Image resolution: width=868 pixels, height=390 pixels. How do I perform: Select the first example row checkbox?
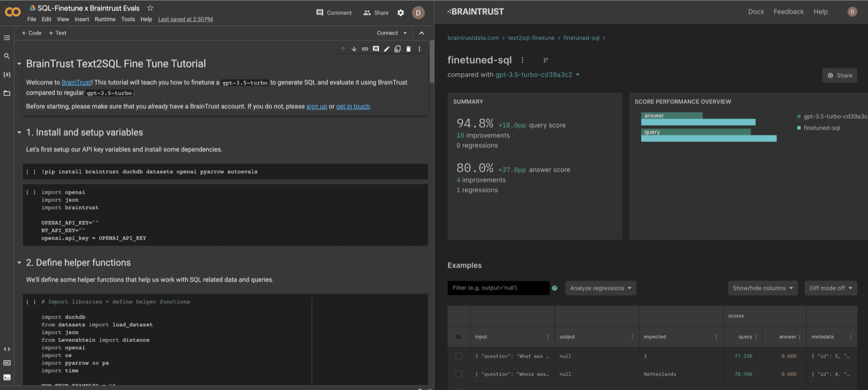coord(459,356)
